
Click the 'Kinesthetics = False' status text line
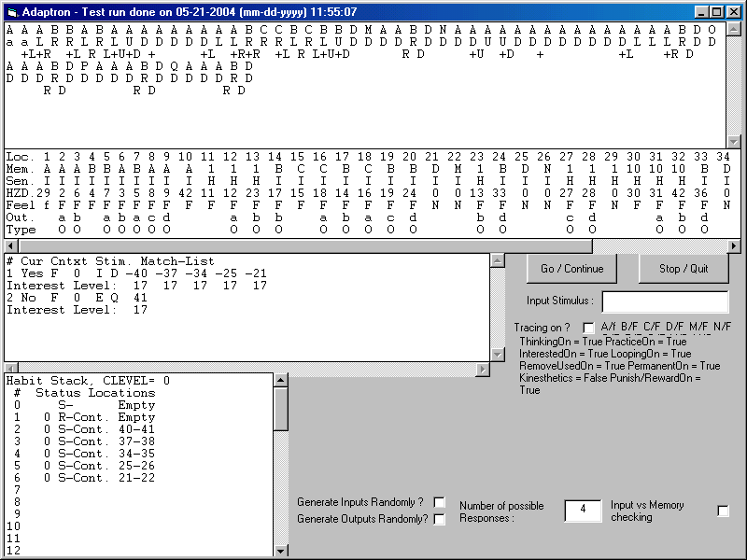610,378
